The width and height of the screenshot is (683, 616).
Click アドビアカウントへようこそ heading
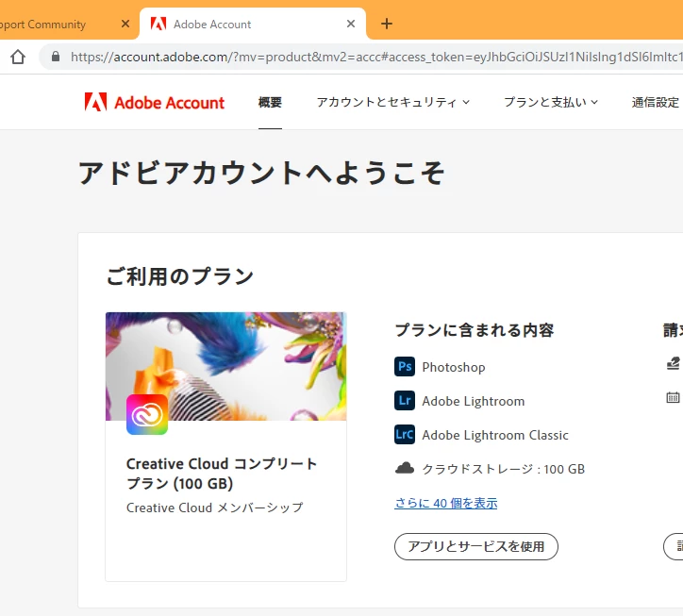pos(262,173)
